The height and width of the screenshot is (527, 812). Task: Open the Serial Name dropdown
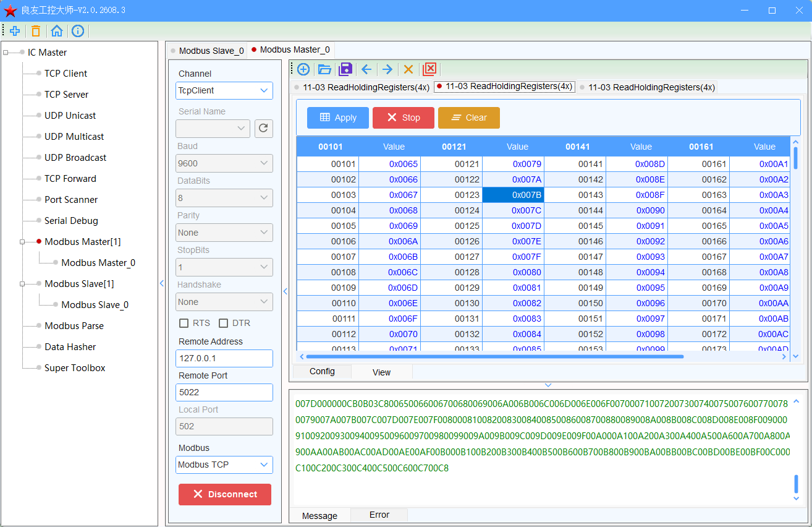point(213,129)
